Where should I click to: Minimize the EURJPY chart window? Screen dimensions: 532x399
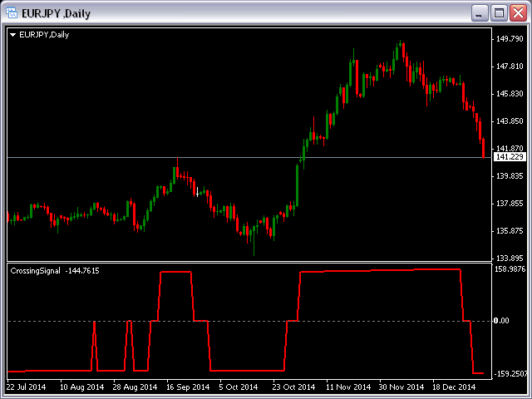(x=480, y=13)
